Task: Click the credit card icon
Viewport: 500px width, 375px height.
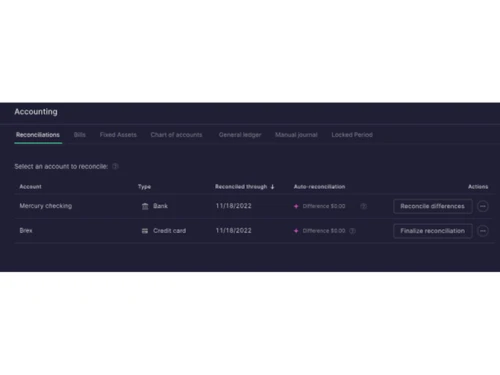Action: [145, 231]
